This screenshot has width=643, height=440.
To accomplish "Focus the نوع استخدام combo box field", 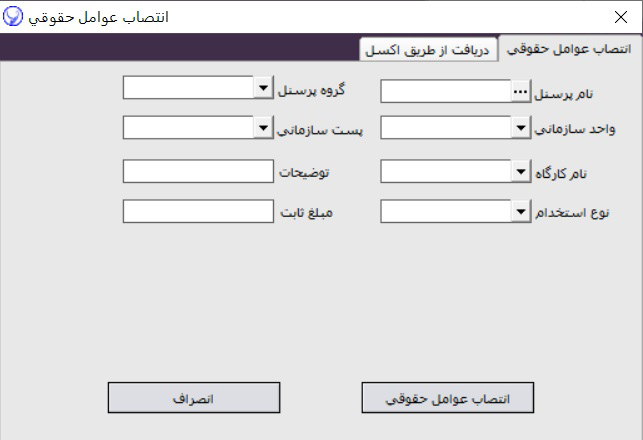I will tap(445, 211).
